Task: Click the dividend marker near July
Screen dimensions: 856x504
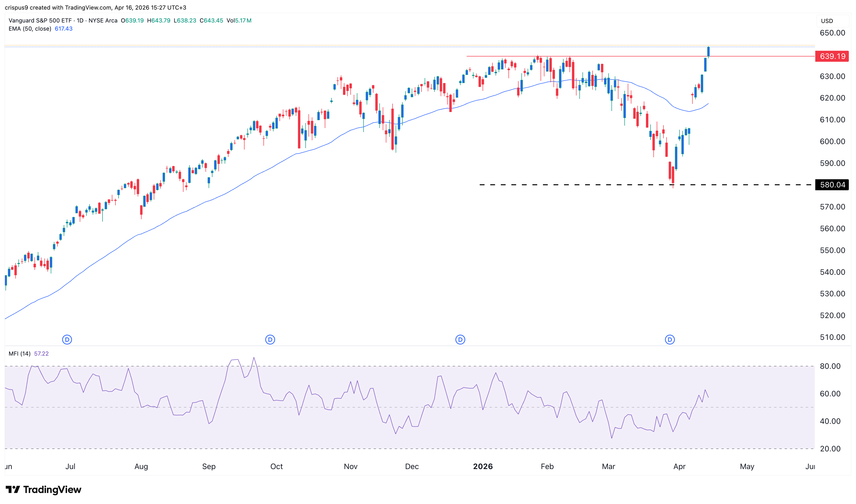Action: coord(67,339)
